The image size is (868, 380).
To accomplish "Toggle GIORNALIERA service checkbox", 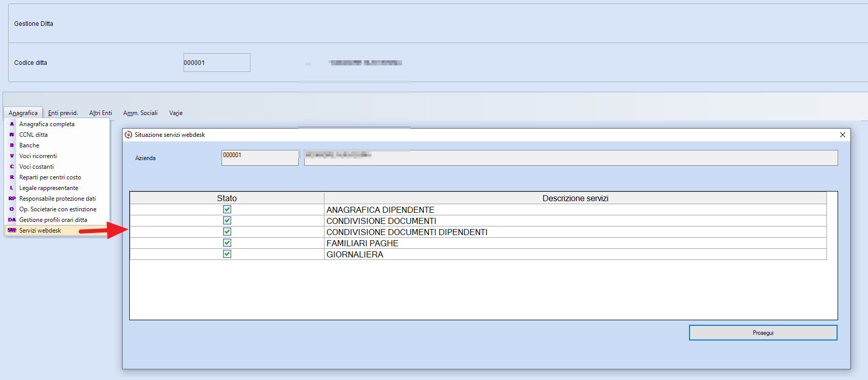I will 227,254.
